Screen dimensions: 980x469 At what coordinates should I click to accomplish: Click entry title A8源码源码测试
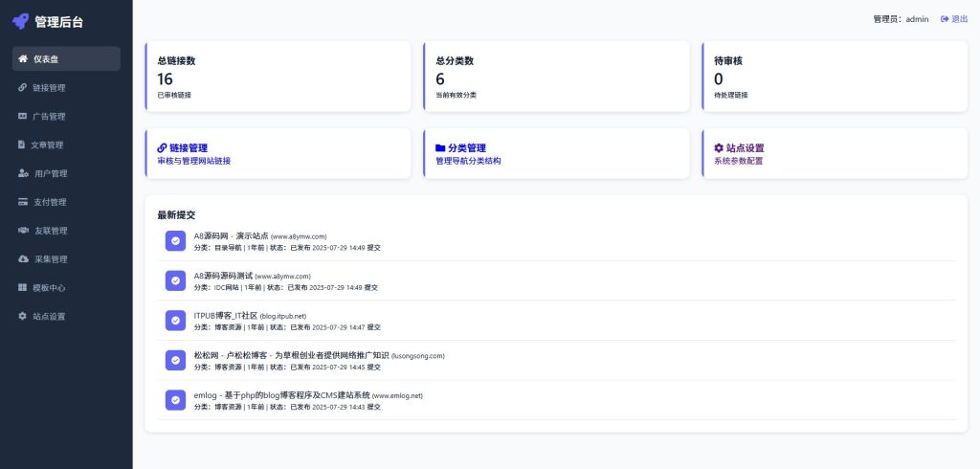coord(223,275)
